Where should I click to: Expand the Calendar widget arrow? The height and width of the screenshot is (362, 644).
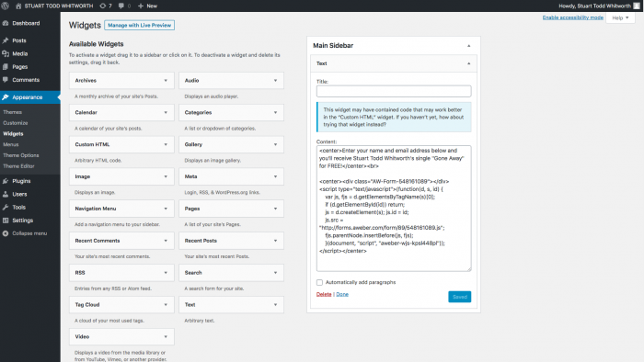166,112
